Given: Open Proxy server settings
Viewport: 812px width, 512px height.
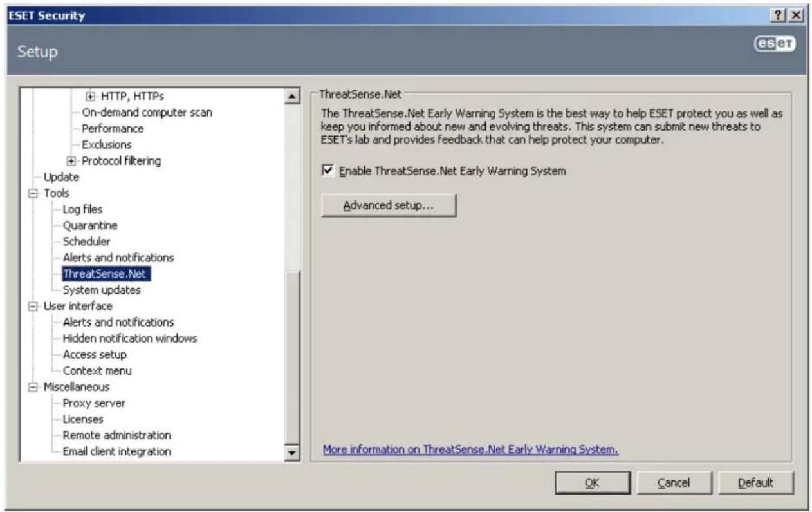Looking at the screenshot, I should [x=94, y=403].
